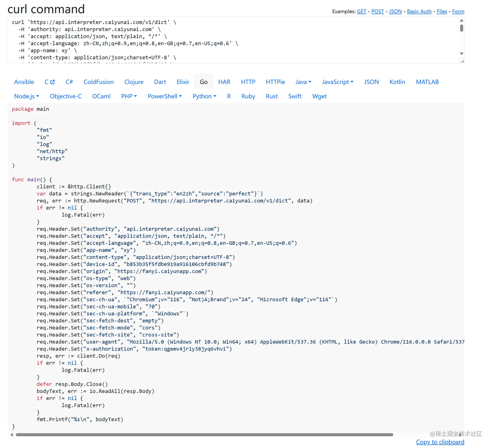Switch to the MATLAB tab
This screenshot has height=448, width=493.
[x=427, y=82]
